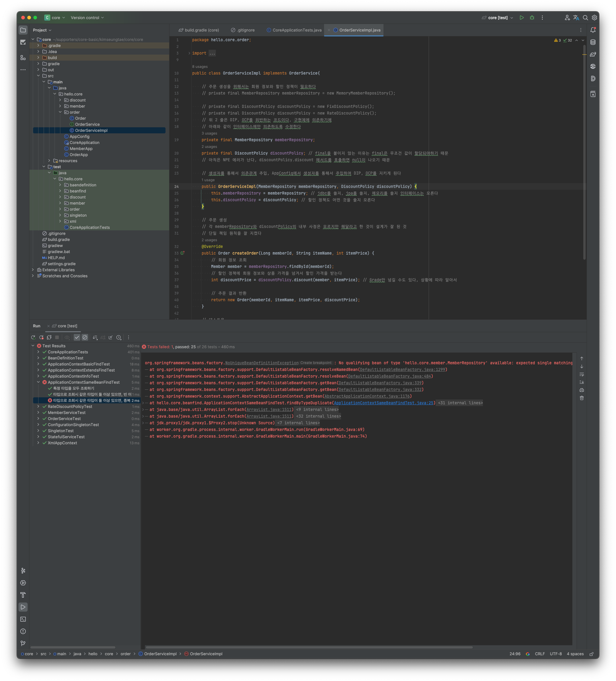Open the Build hammer tool icon

(x=23, y=595)
